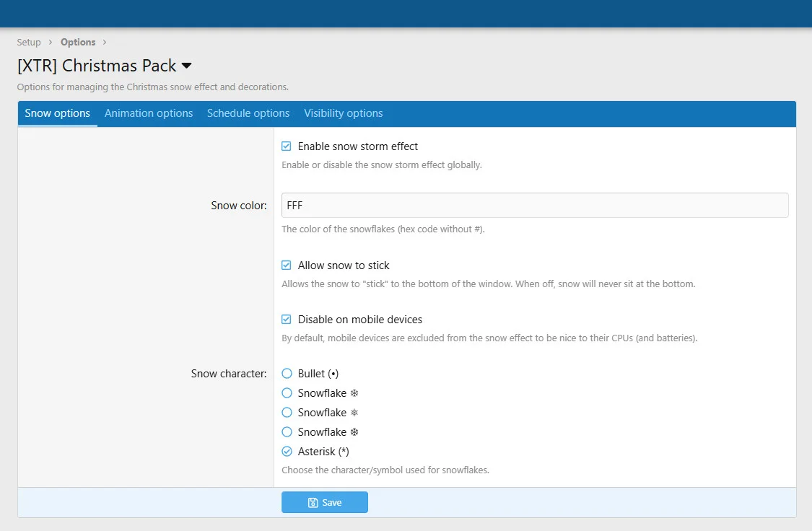Untick the Enable snow storm effect checkbox

287,146
